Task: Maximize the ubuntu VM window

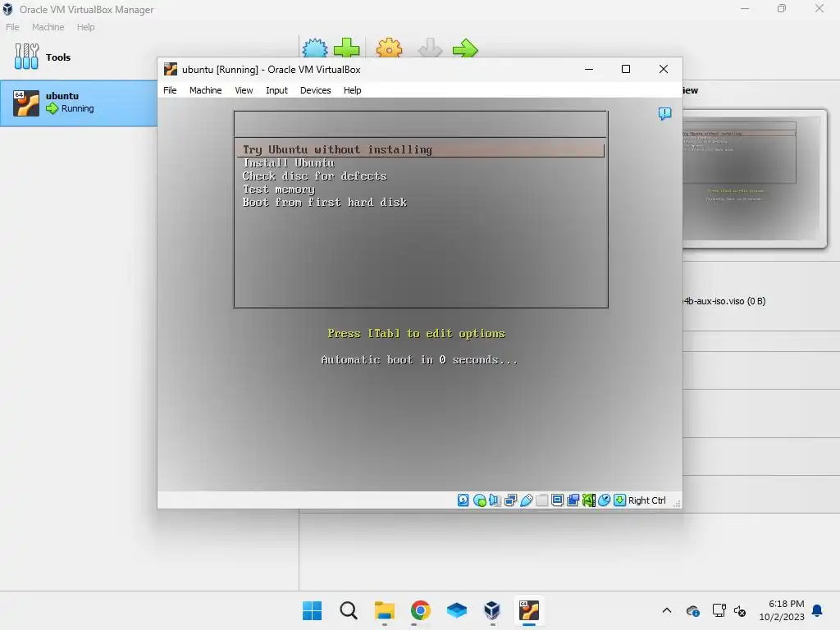Action: [626, 69]
